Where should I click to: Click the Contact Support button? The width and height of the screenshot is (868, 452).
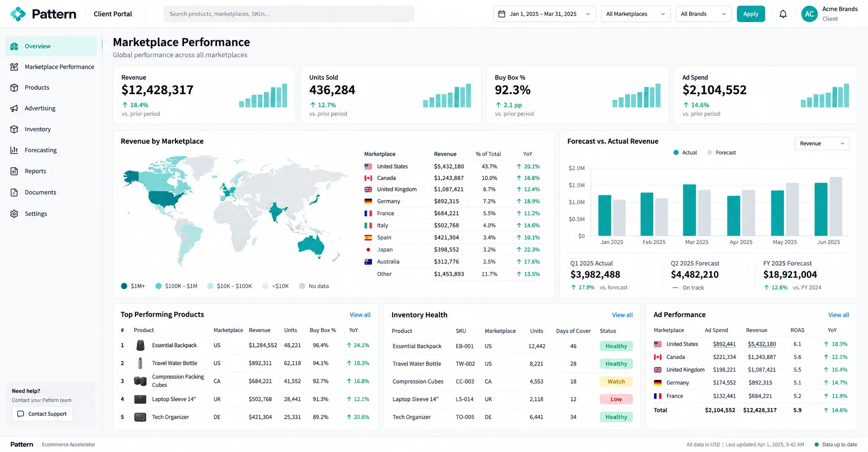[42, 414]
